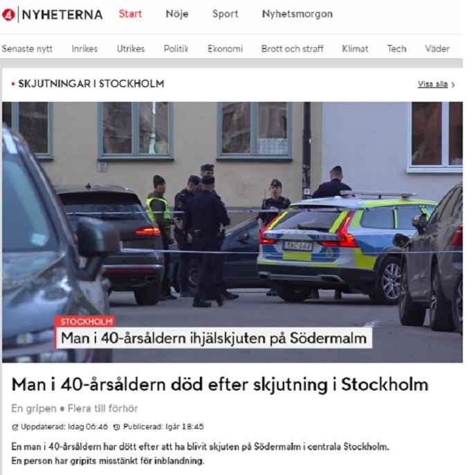This screenshot has height=475, width=476.
Task: Open the Start tab
Action: [130, 14]
